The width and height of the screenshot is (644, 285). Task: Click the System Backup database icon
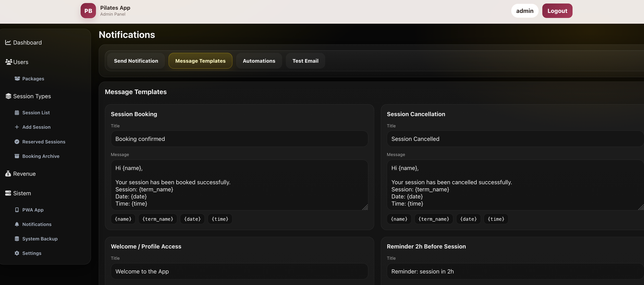(x=17, y=239)
